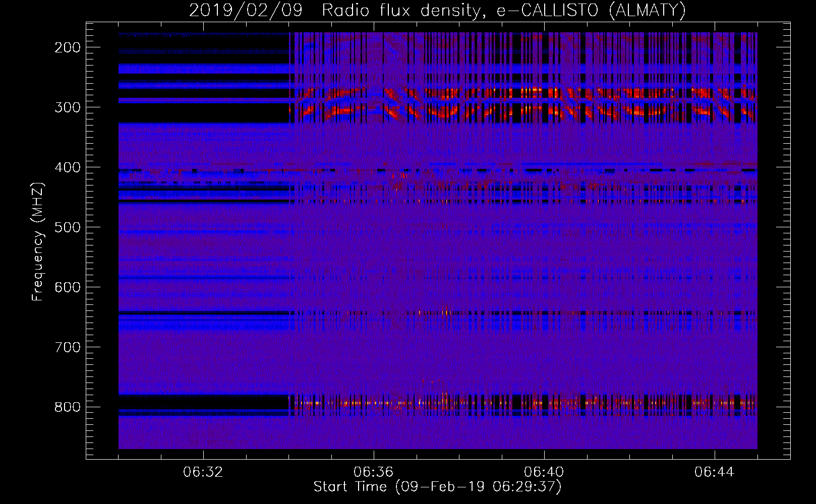The height and width of the screenshot is (504, 816).
Task: Select the 600 frequency tick label
Action: 68,287
